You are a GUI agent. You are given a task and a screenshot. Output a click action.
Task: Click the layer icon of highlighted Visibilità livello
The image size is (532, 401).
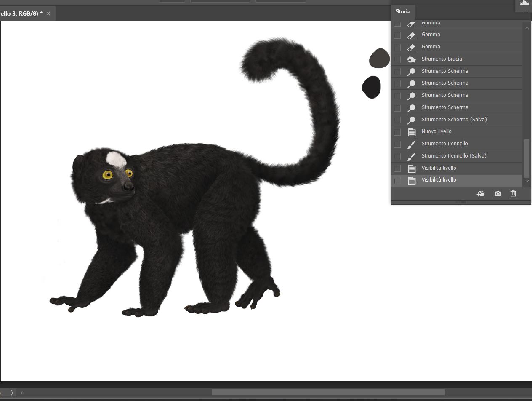pos(412,181)
